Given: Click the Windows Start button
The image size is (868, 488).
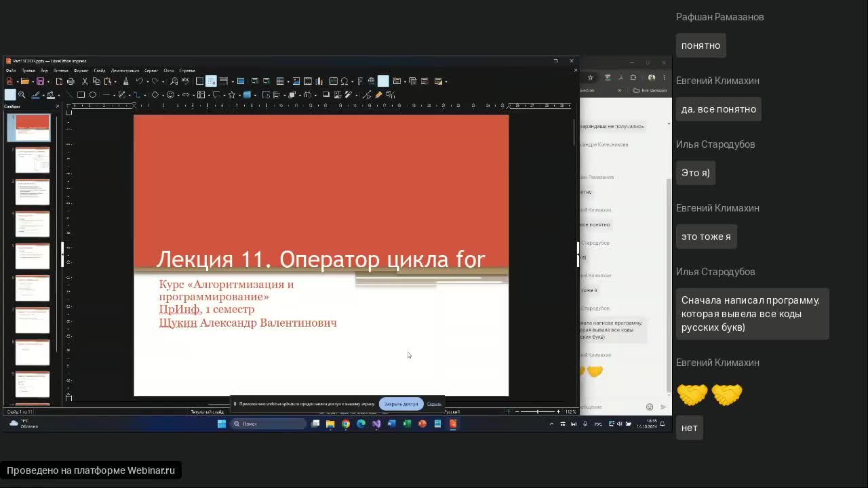Looking at the screenshot, I should click(221, 424).
